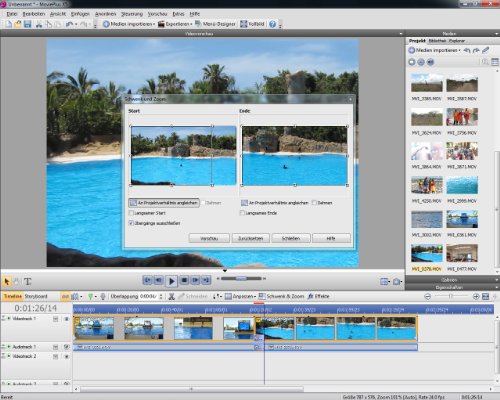
Task: Click timeline zoom-in plus icon
Action: [476, 296]
